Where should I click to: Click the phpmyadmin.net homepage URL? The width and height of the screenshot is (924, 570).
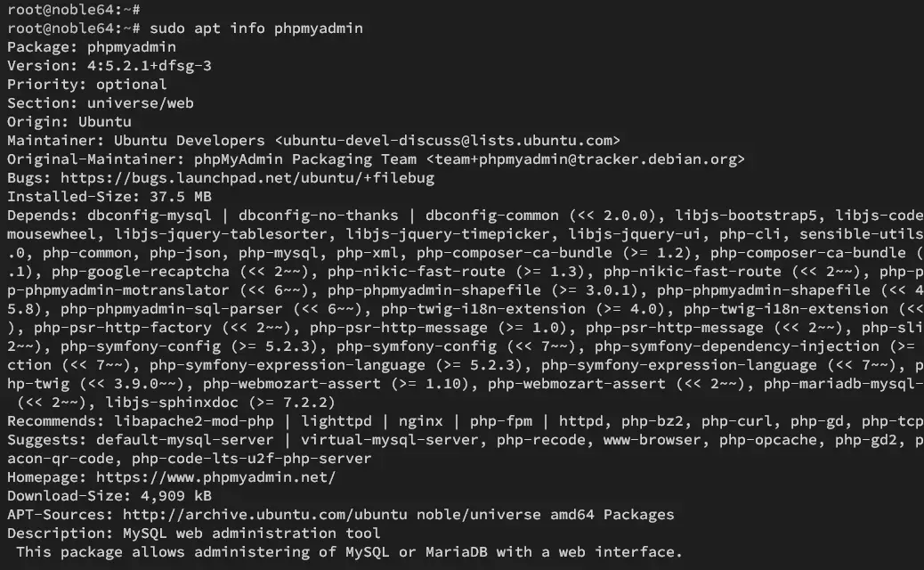coord(215,477)
